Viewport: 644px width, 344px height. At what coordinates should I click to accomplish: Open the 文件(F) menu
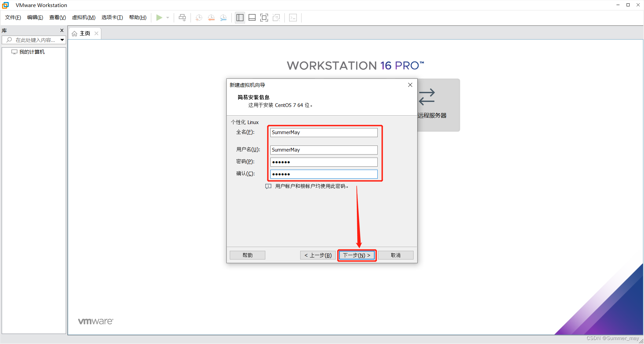pyautogui.click(x=13, y=17)
